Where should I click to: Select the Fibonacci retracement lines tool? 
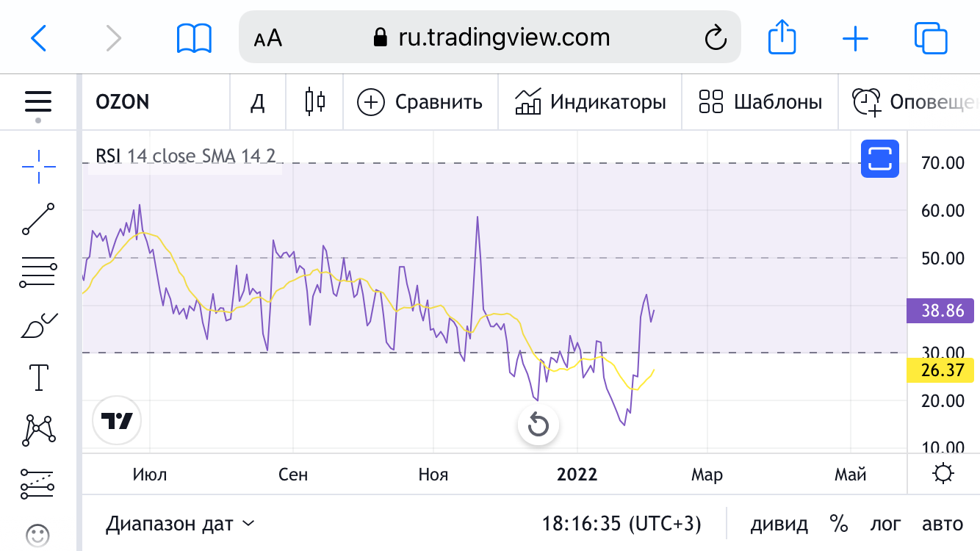click(x=38, y=272)
